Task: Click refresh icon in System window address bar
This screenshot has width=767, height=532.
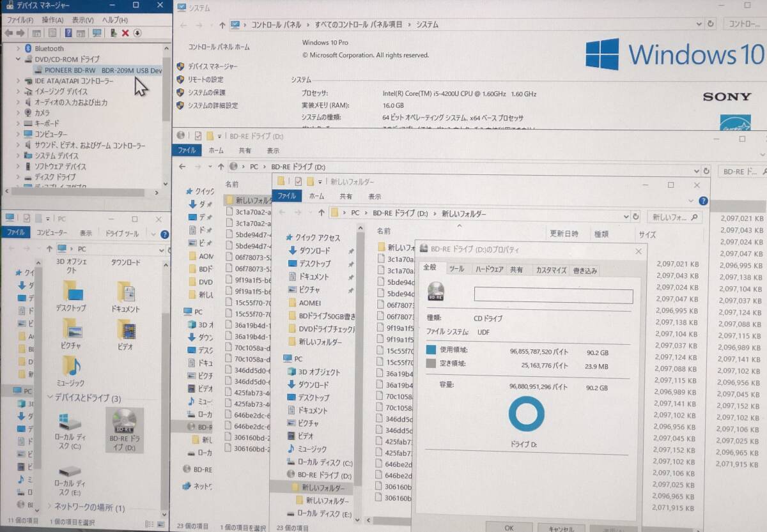Action: [x=710, y=24]
